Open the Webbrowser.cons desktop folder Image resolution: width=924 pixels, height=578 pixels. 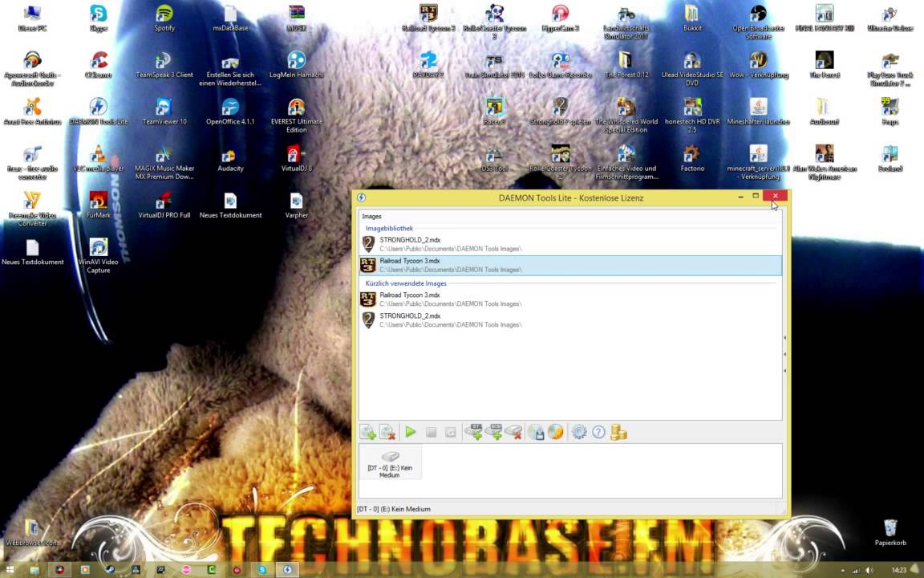pyautogui.click(x=32, y=532)
